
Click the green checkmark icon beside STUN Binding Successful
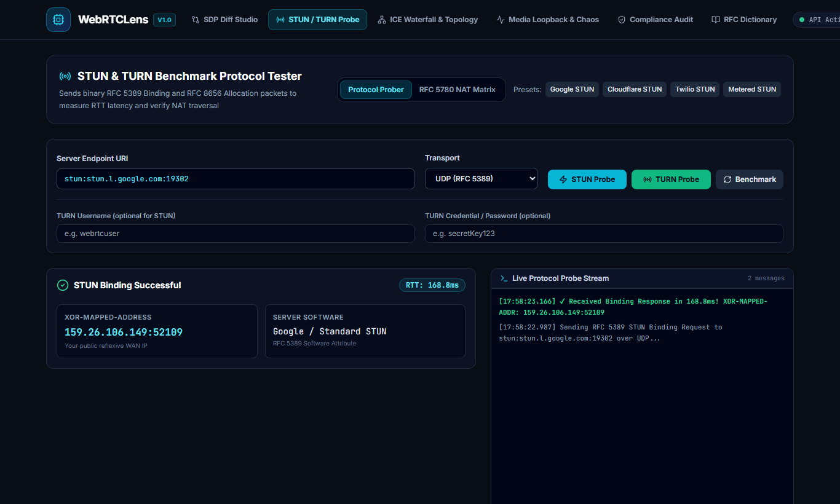(63, 285)
